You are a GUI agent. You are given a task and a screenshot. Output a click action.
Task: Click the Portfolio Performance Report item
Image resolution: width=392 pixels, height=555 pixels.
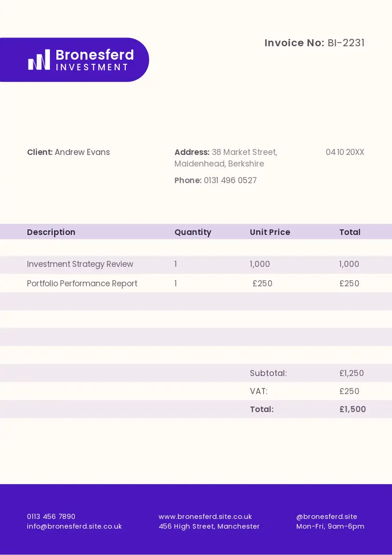click(82, 284)
